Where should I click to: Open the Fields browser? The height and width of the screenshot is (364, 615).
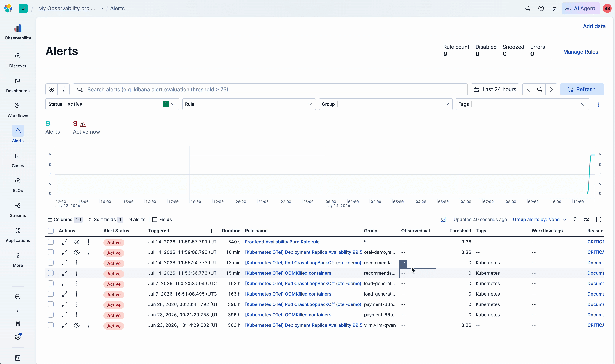162,220
